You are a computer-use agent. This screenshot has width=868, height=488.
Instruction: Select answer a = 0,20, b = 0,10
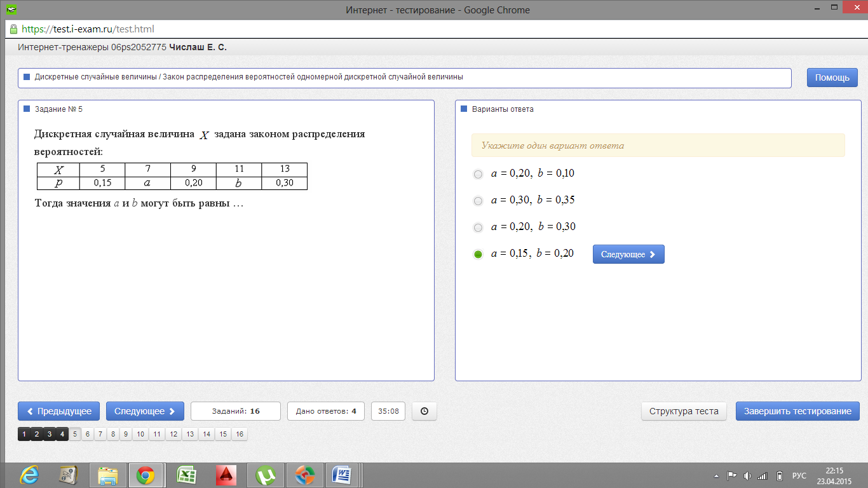pos(478,174)
